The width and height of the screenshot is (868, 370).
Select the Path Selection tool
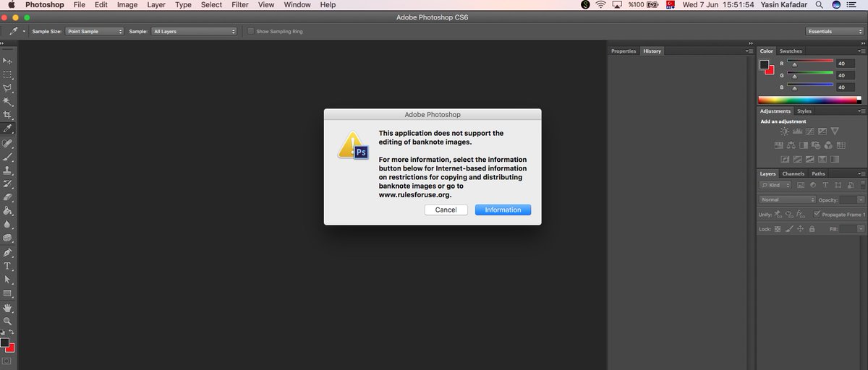click(x=7, y=280)
